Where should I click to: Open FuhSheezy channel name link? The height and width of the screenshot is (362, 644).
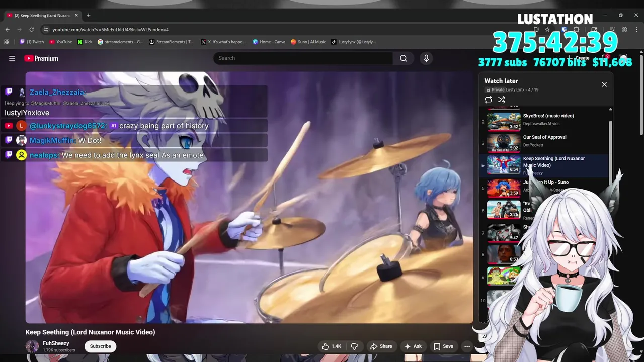point(56,343)
